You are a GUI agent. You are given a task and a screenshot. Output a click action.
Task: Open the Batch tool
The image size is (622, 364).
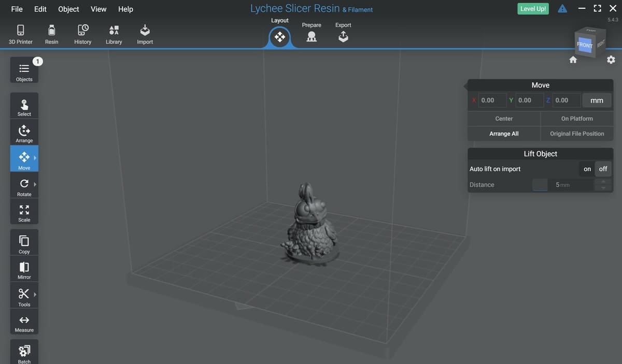(x=24, y=352)
